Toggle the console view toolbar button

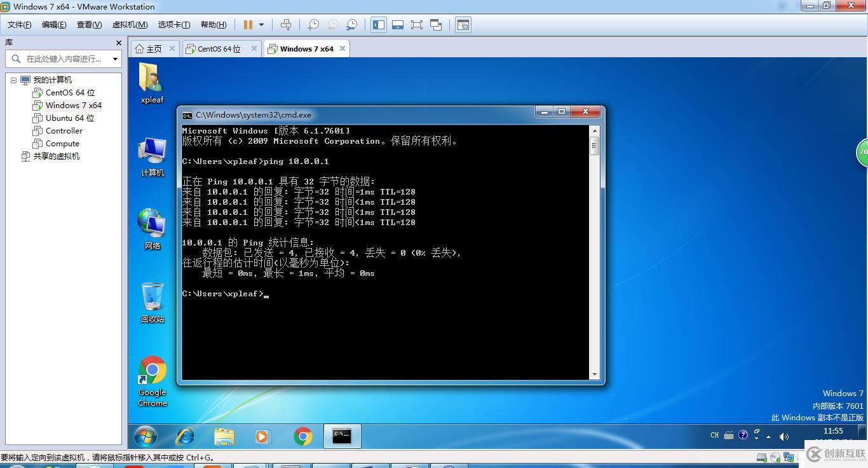click(463, 25)
